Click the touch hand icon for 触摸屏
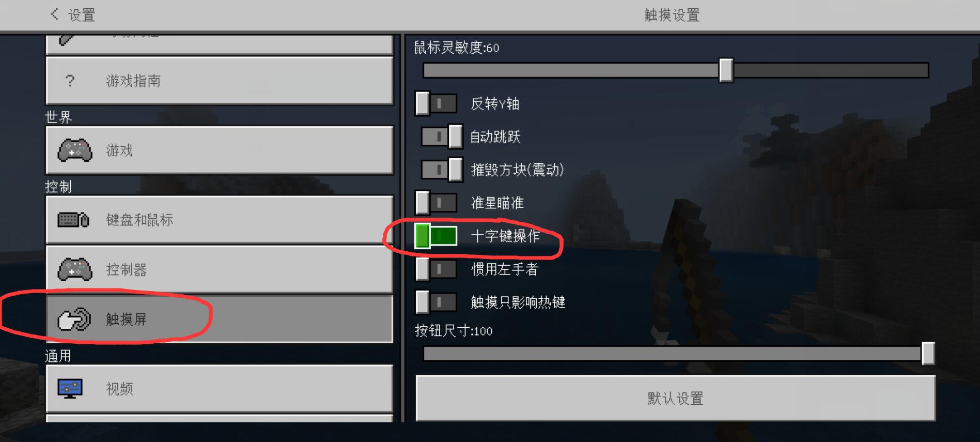 tap(74, 319)
